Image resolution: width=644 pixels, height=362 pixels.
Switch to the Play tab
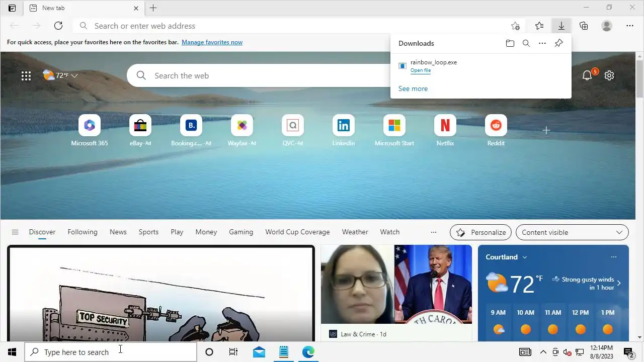177,232
